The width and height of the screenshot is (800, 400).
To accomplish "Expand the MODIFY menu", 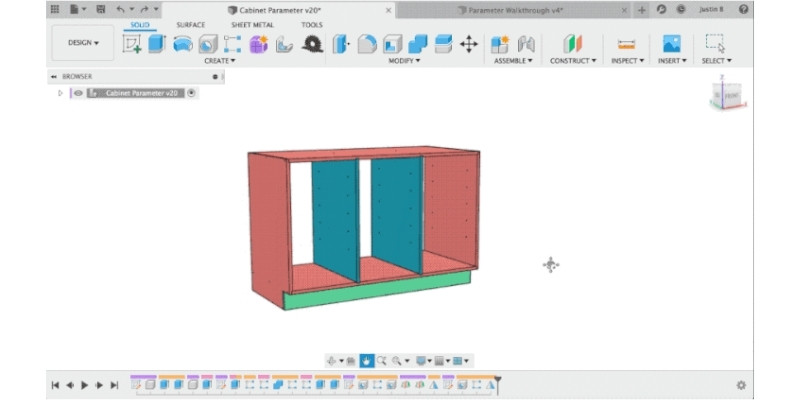I will click(x=405, y=61).
